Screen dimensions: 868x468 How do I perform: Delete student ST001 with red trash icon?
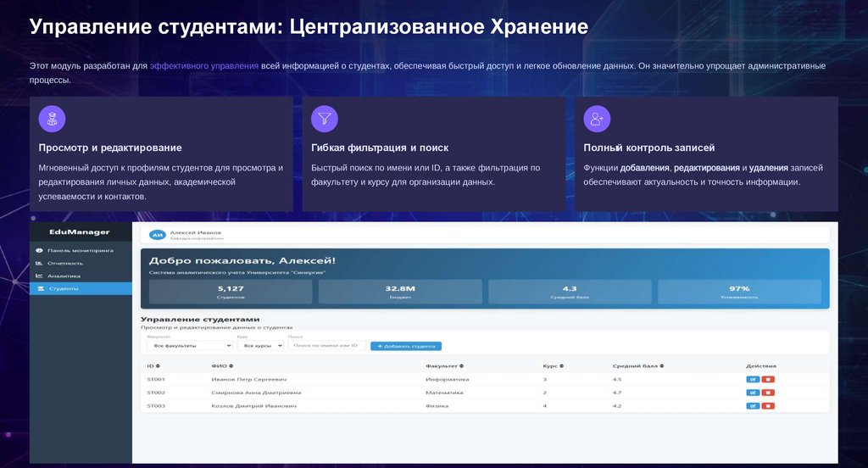pyautogui.click(x=768, y=379)
